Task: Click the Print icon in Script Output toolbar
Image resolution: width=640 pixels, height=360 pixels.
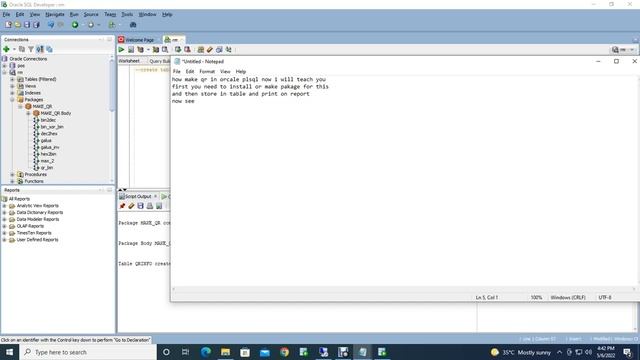Action: click(x=150, y=206)
